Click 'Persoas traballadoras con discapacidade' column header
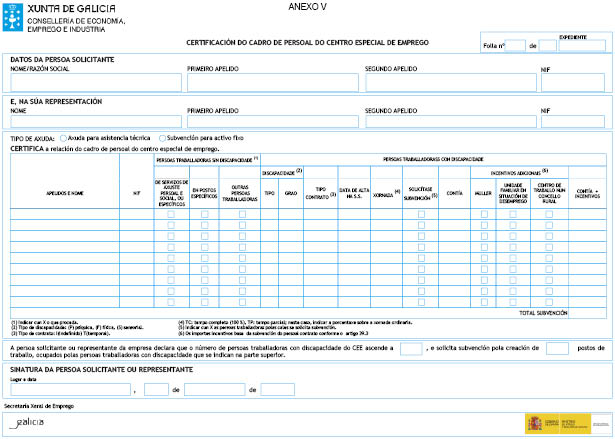This screenshot has height=439, width=615. (x=433, y=159)
